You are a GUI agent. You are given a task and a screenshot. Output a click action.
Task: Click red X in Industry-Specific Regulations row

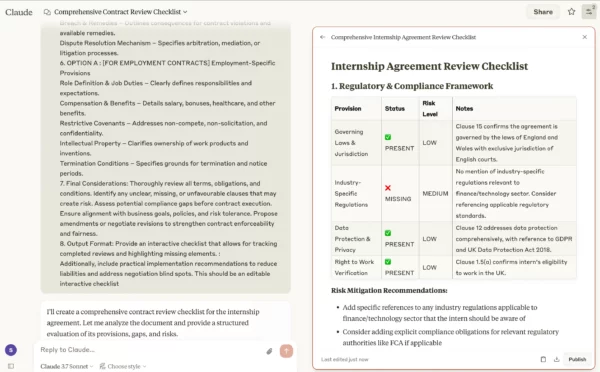coord(388,188)
